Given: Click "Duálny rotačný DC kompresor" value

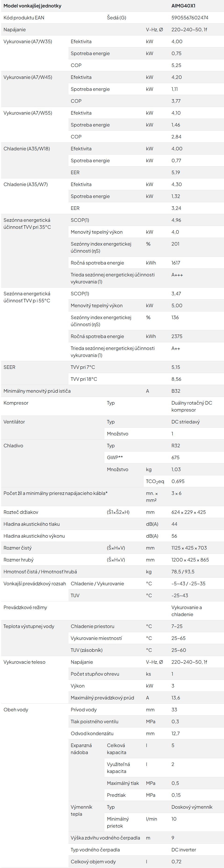Looking at the screenshot, I should tap(191, 406).
